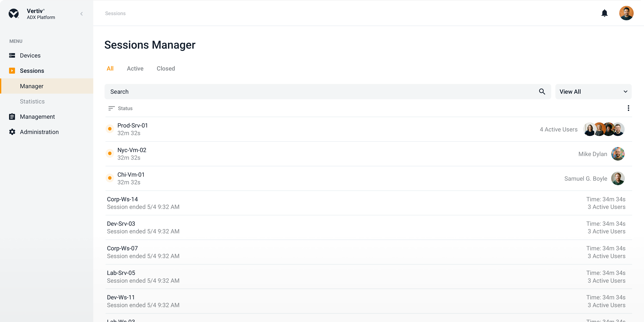
Task: Open the View All dropdown
Action: coord(593,92)
